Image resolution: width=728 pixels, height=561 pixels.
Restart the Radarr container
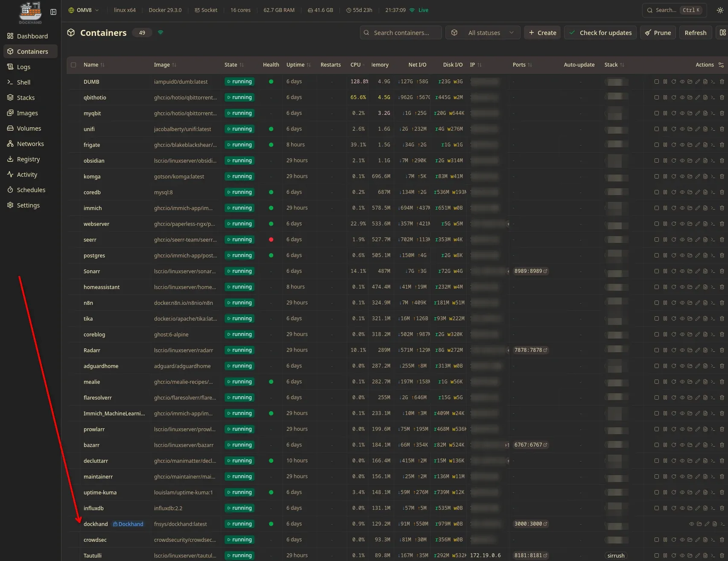674,350
